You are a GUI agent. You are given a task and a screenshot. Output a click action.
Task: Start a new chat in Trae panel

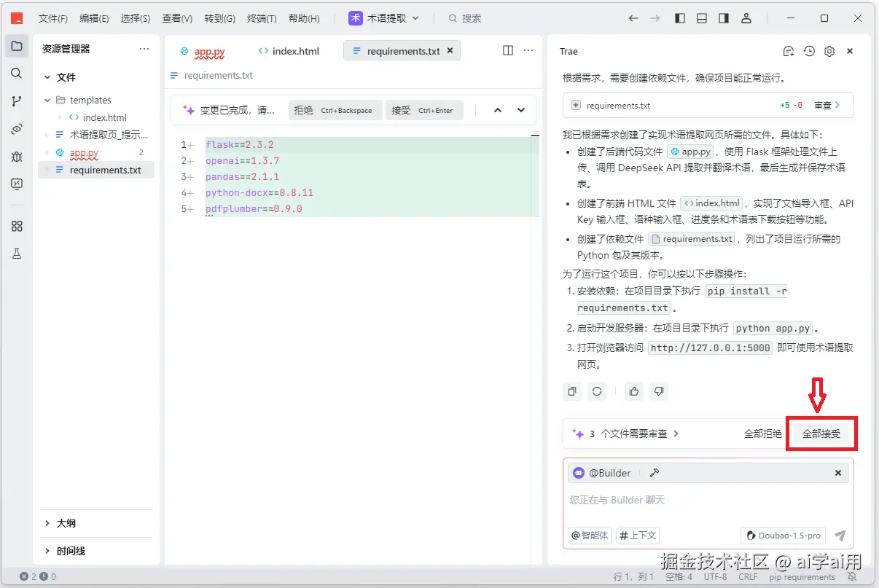788,51
